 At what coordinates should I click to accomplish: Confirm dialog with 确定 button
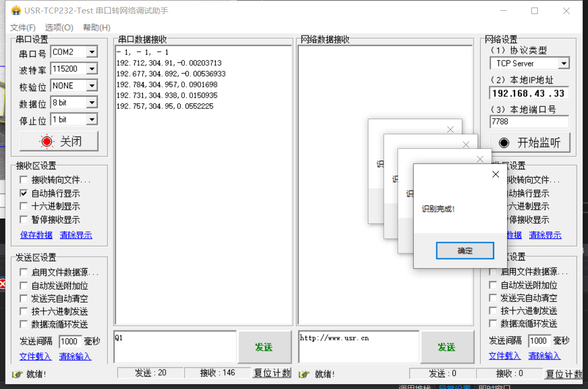click(x=465, y=250)
